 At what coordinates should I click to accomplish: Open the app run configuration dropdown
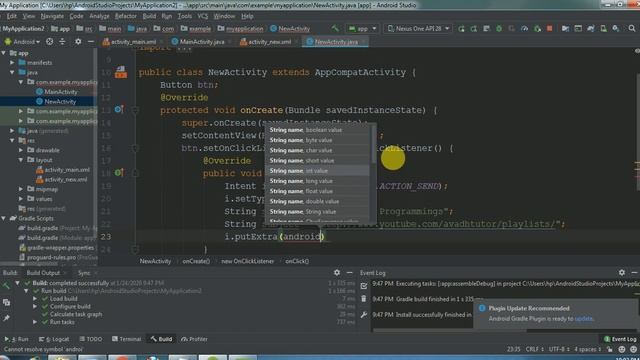click(x=362, y=29)
